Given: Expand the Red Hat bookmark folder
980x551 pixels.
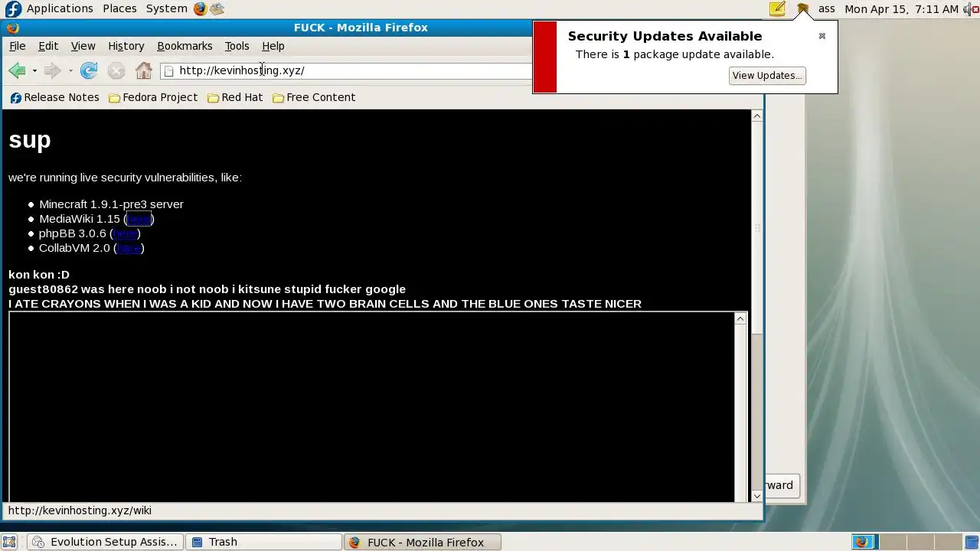Looking at the screenshot, I should [235, 97].
